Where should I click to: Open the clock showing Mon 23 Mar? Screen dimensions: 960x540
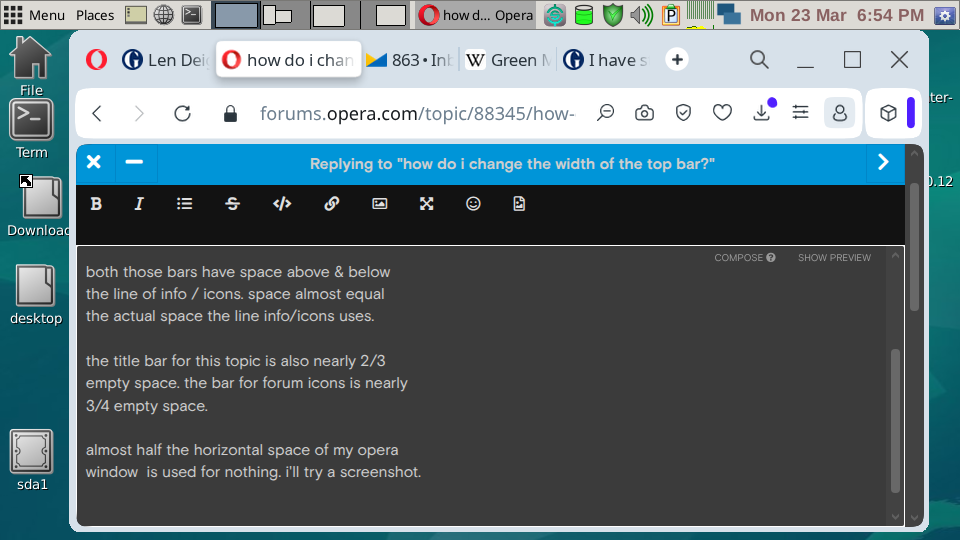coord(836,15)
